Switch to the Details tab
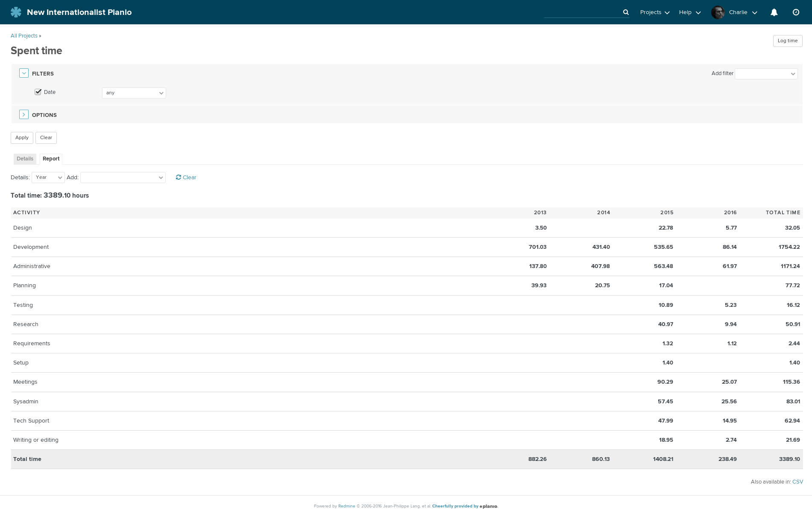The height and width of the screenshot is (516, 812). click(x=25, y=159)
